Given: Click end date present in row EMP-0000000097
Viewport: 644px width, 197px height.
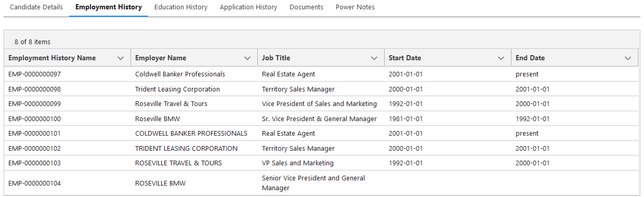Looking at the screenshot, I should point(527,74).
